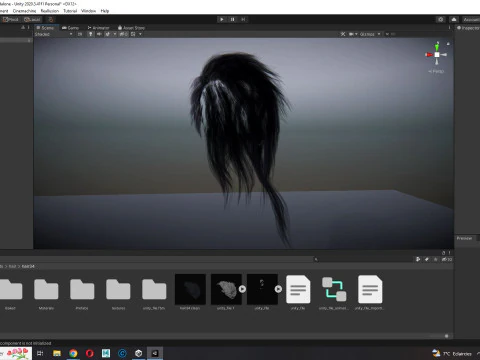
Task: Open Opera from the Windows taskbar
Action: click(90, 353)
